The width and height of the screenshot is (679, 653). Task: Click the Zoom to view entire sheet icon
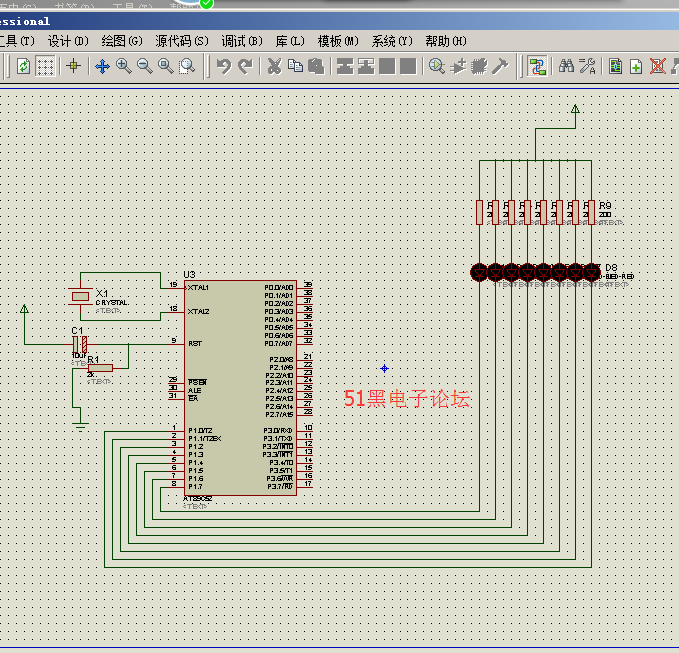click(165, 66)
